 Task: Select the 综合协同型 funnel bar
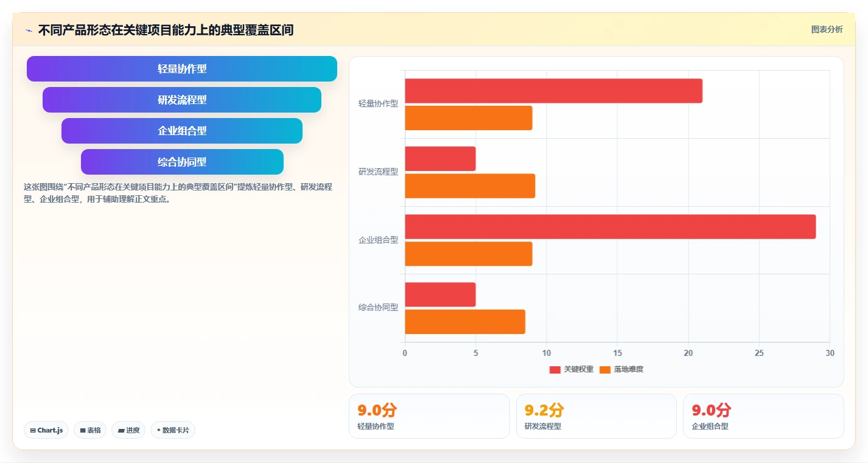[x=182, y=162]
